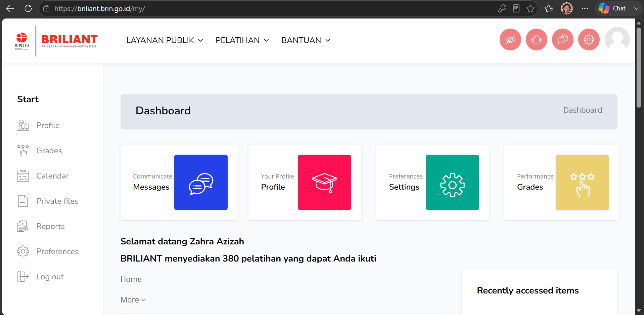Expand the LAYANAN PUBLIK menu
Screen dimensions: 644x315
165,40
